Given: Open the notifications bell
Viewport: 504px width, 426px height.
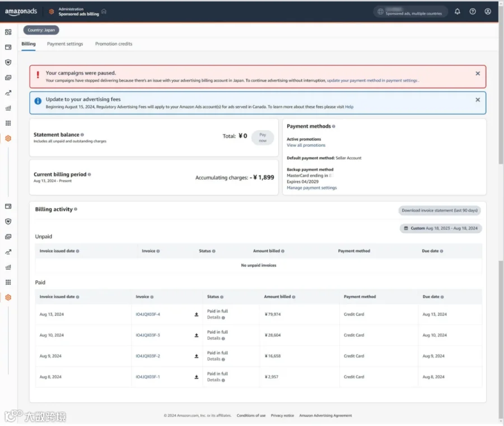Looking at the screenshot, I should (457, 12).
